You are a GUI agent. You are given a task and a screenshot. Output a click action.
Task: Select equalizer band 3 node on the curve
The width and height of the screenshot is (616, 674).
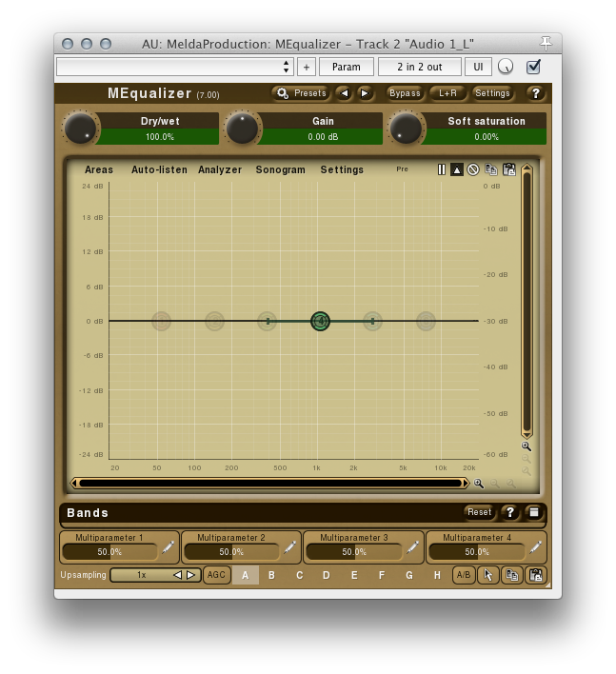tap(267, 321)
